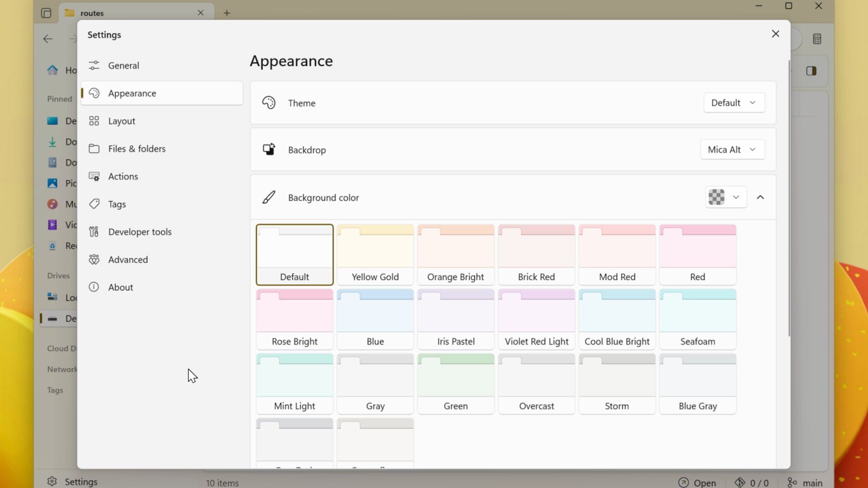Collapse the Background color section
This screenshot has width=868, height=488.
pyautogui.click(x=760, y=197)
